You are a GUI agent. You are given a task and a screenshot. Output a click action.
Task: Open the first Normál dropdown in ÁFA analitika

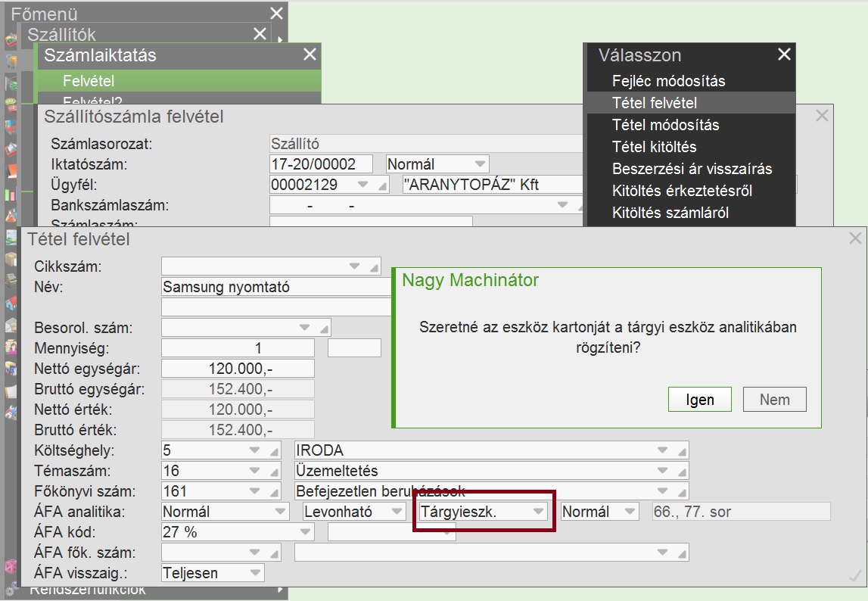(x=281, y=511)
